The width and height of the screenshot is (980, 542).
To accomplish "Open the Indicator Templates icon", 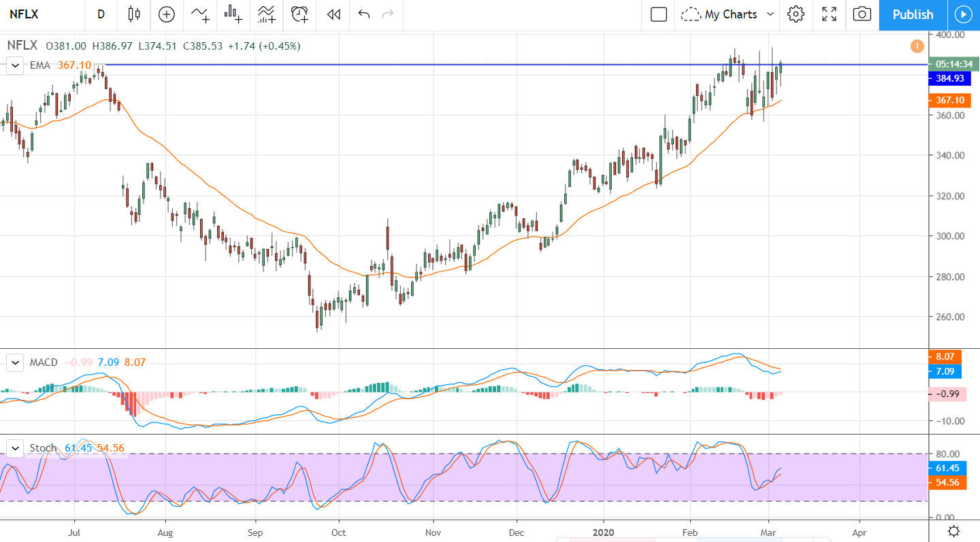I will pyautogui.click(x=266, y=14).
